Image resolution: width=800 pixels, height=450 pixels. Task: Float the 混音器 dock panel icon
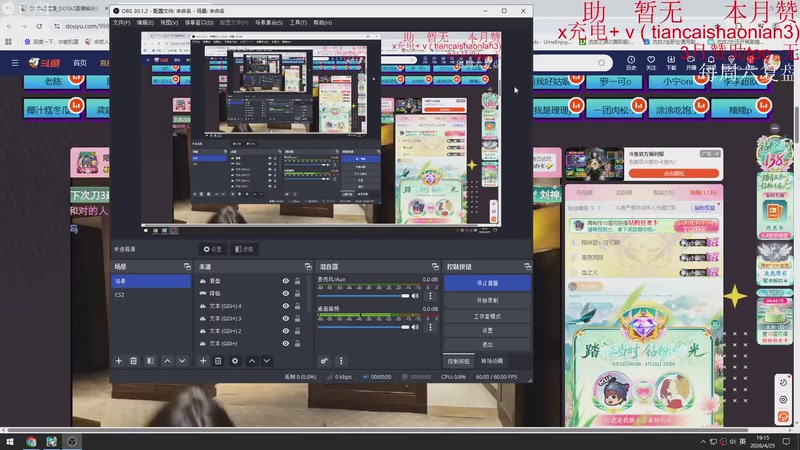pyautogui.click(x=435, y=266)
